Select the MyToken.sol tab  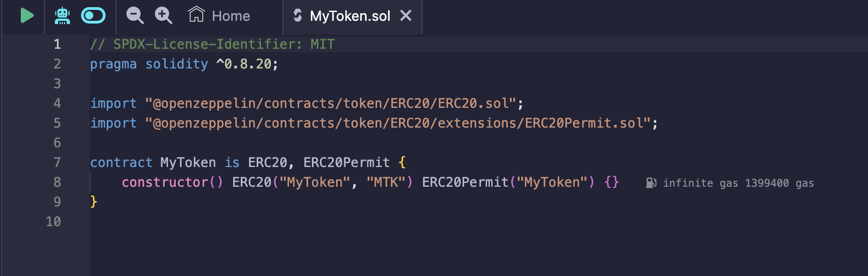[x=350, y=16]
